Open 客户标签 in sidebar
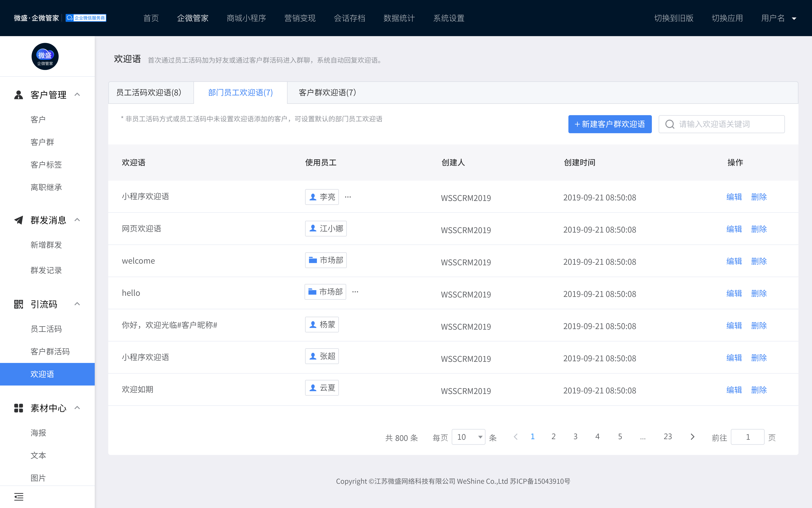 46,165
